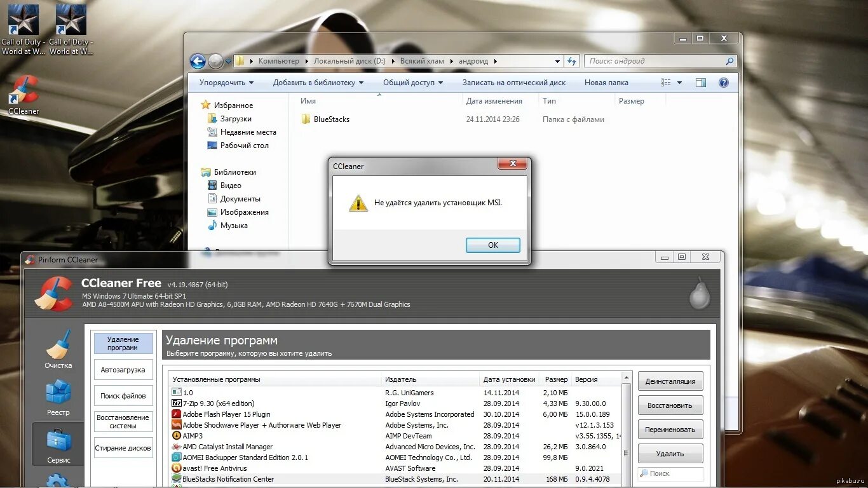Image resolution: width=868 pixels, height=488 pixels.
Task: Sort programs by Дата установки column
Action: [510, 379]
